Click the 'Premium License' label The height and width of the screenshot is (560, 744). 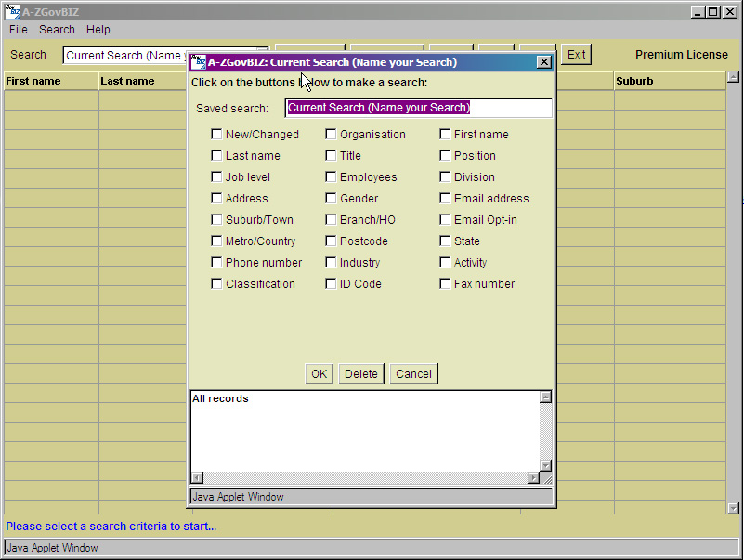pos(682,55)
